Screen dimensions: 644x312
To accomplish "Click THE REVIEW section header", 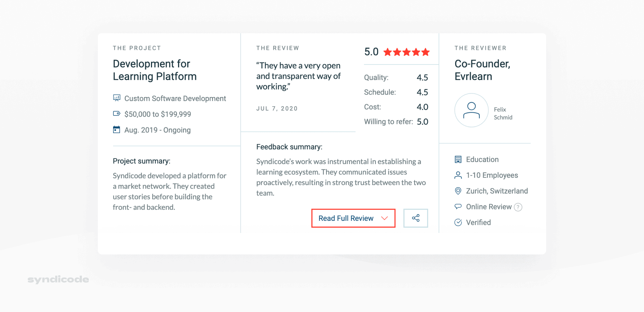I will click(x=278, y=48).
